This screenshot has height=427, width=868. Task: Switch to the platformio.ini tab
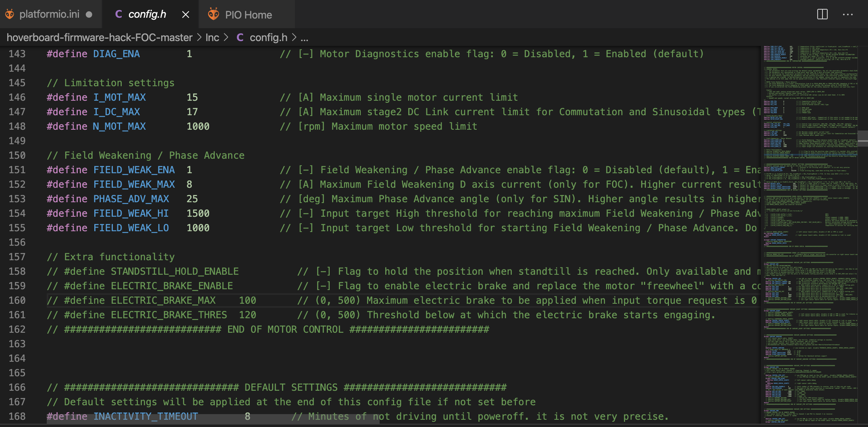51,14
